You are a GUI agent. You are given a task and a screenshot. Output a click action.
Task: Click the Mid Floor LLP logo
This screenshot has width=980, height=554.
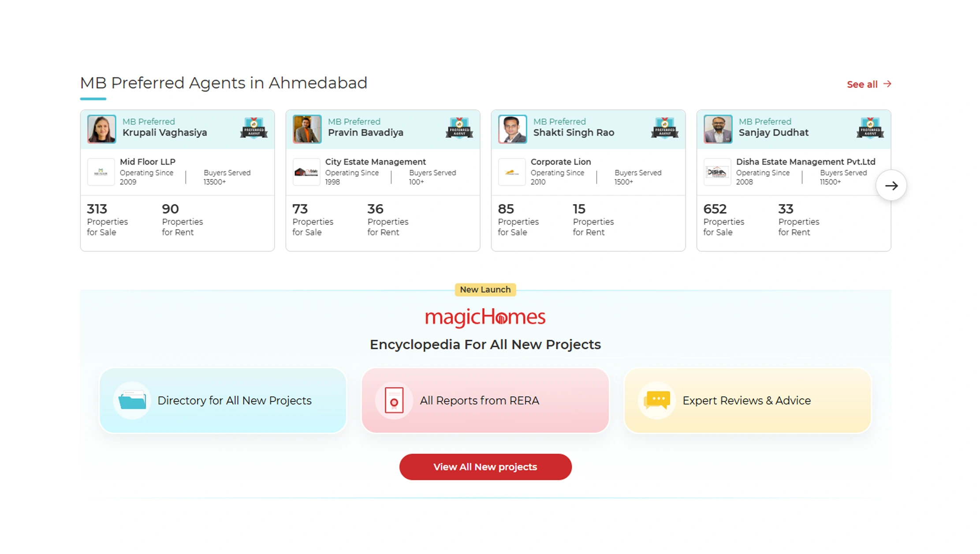[x=101, y=172]
